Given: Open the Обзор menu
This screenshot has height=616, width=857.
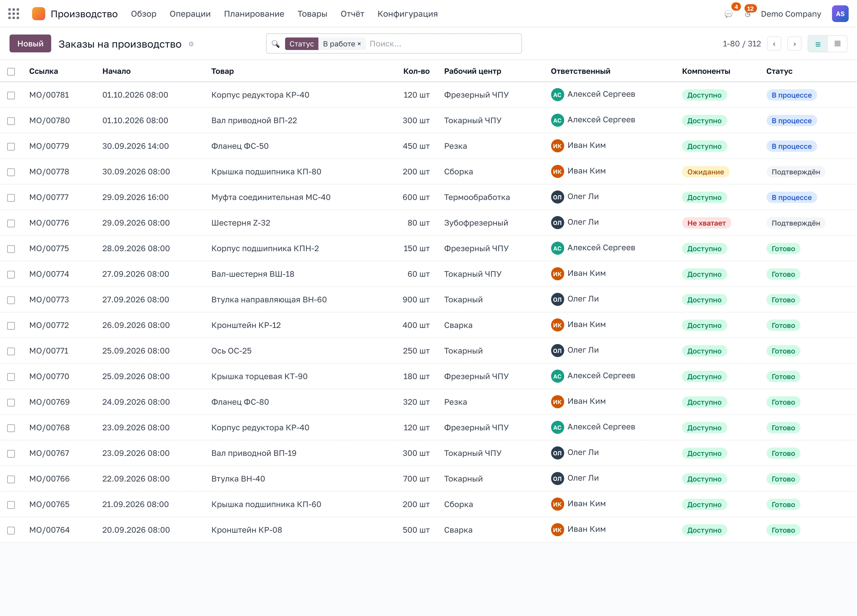Looking at the screenshot, I should point(144,14).
